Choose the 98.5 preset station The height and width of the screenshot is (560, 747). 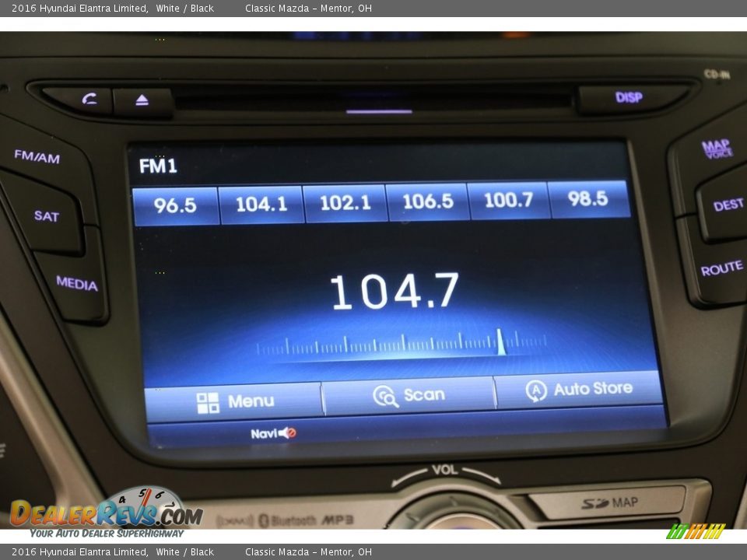587,199
